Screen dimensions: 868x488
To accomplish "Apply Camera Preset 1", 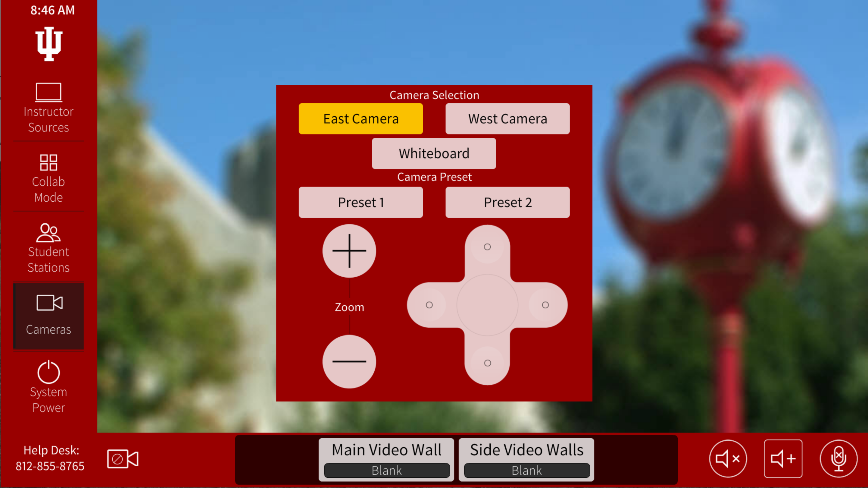I will [361, 202].
